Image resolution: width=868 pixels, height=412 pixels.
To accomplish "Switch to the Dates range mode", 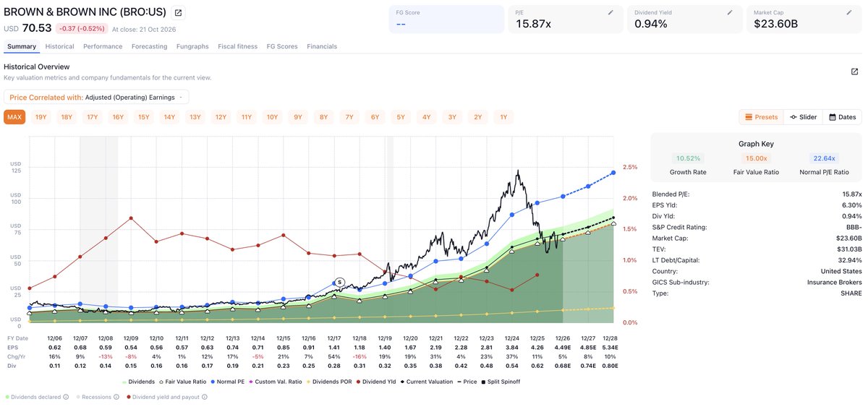I will [x=842, y=117].
